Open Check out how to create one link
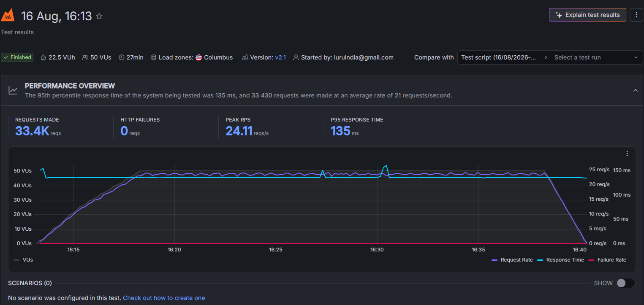644x305 pixels. click(164, 298)
